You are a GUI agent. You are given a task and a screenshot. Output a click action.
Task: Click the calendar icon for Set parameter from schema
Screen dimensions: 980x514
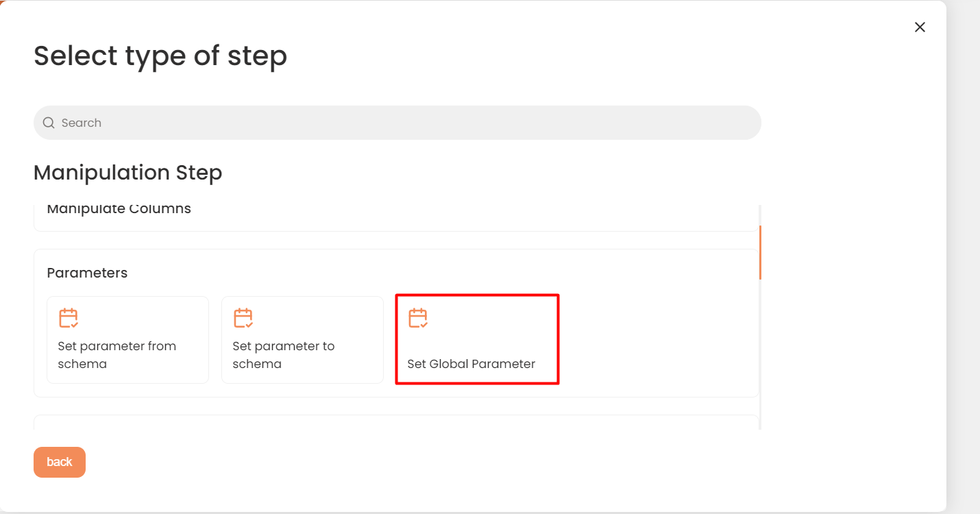pos(69,318)
